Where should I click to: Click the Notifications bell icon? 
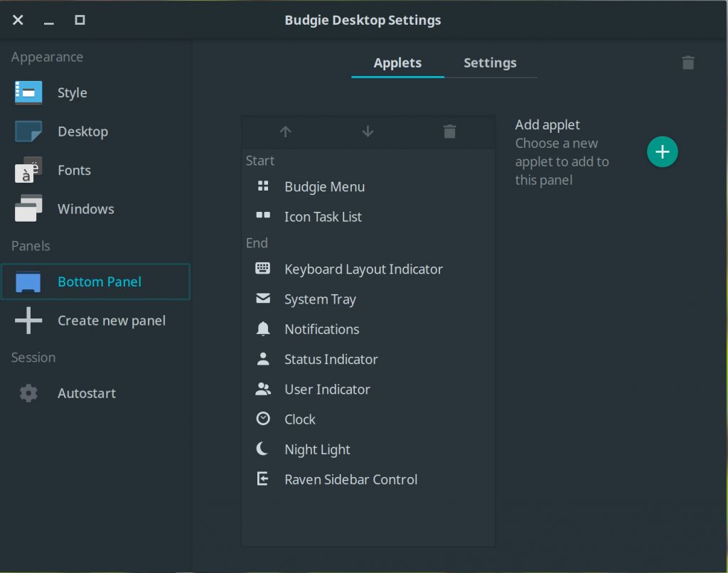(x=263, y=328)
